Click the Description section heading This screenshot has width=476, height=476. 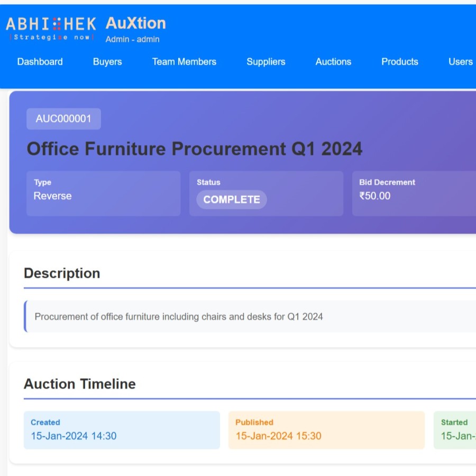(62, 273)
